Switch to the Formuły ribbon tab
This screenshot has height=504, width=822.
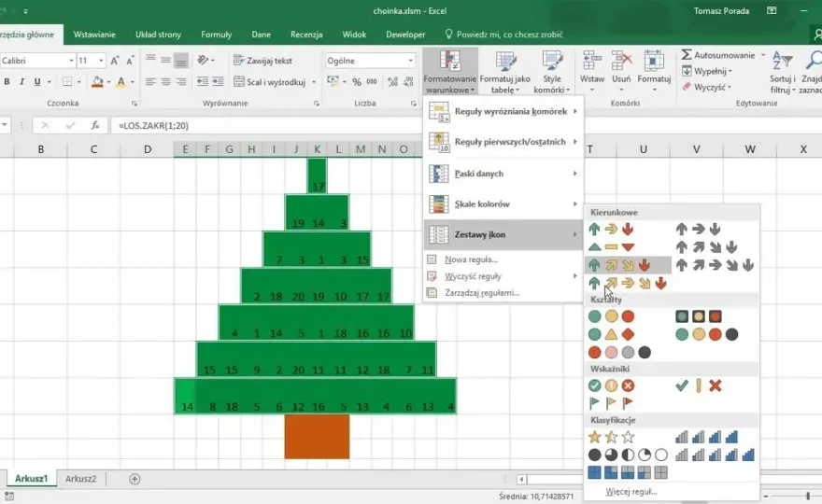point(216,35)
